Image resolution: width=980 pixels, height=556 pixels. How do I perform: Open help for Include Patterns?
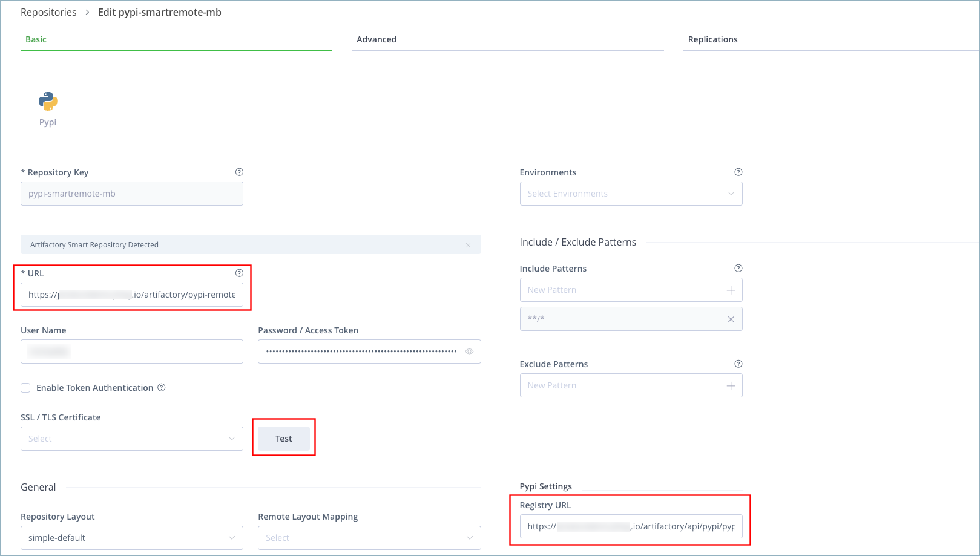[738, 268]
